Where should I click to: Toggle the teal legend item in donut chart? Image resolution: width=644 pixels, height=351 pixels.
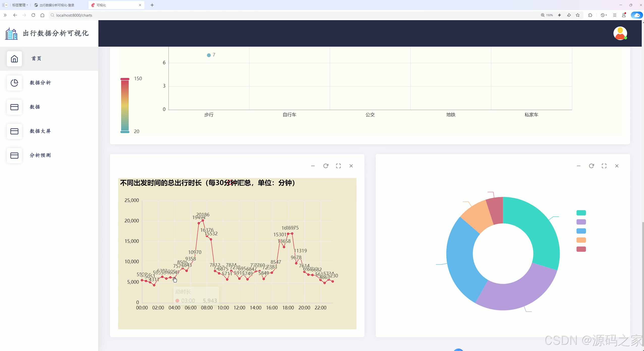click(581, 213)
